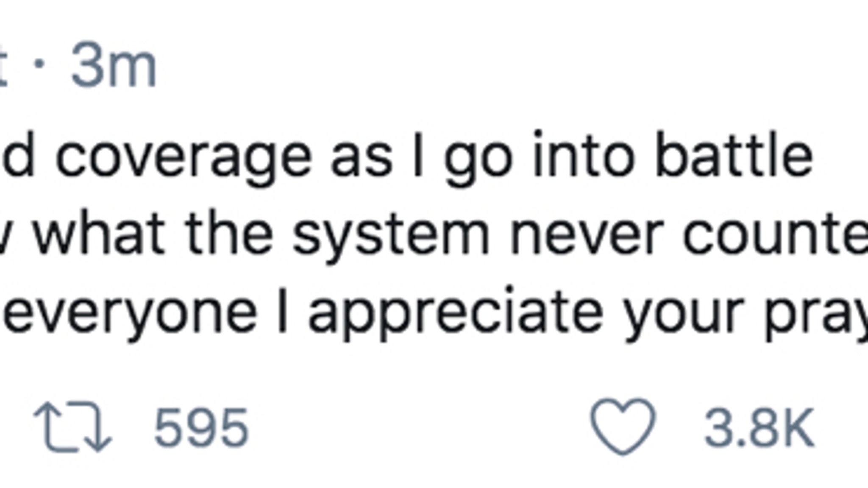Click the dot separator before 3m
This screenshot has height=488, width=868.
pos(39,64)
